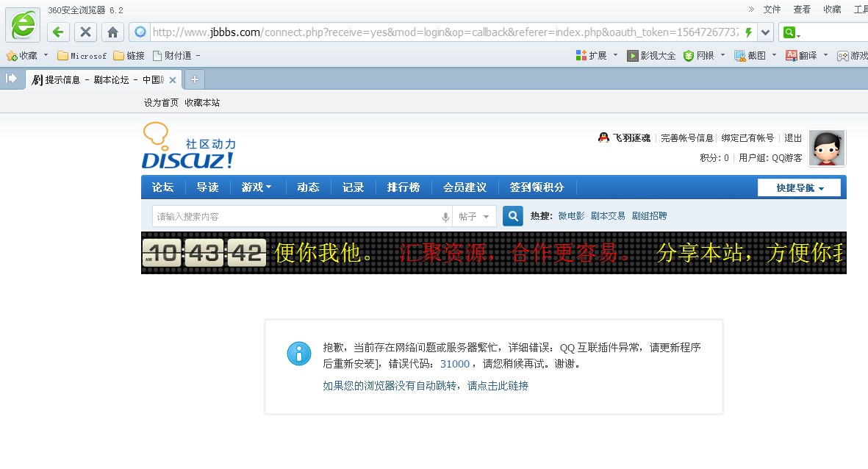Open the 文件 menu

[x=772, y=10]
